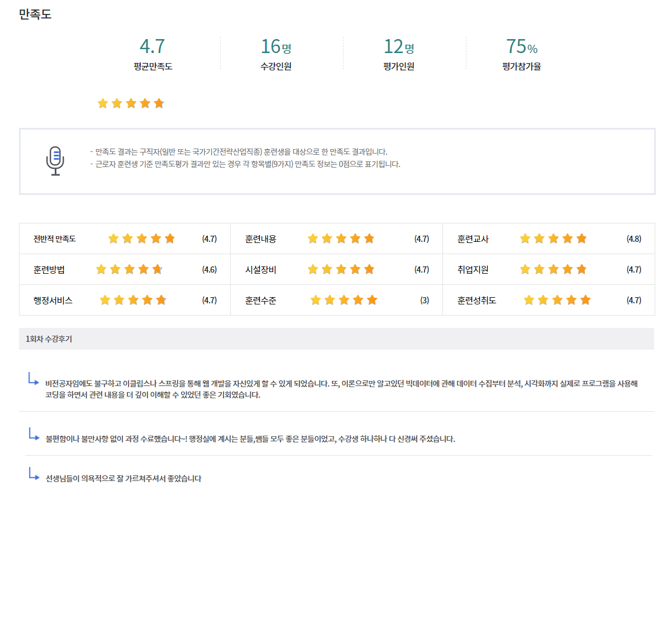
Task: Click the star rating under 평균만족도
Action: tap(131, 103)
